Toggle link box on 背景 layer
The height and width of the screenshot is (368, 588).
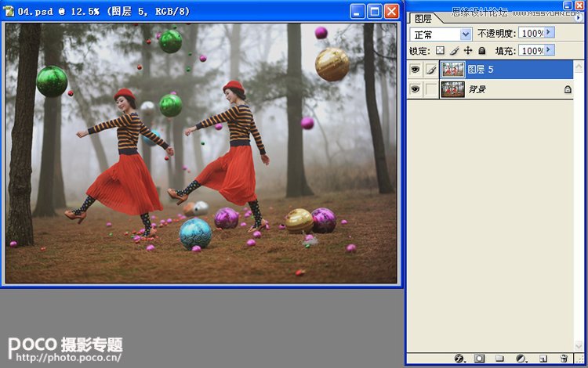pos(431,89)
